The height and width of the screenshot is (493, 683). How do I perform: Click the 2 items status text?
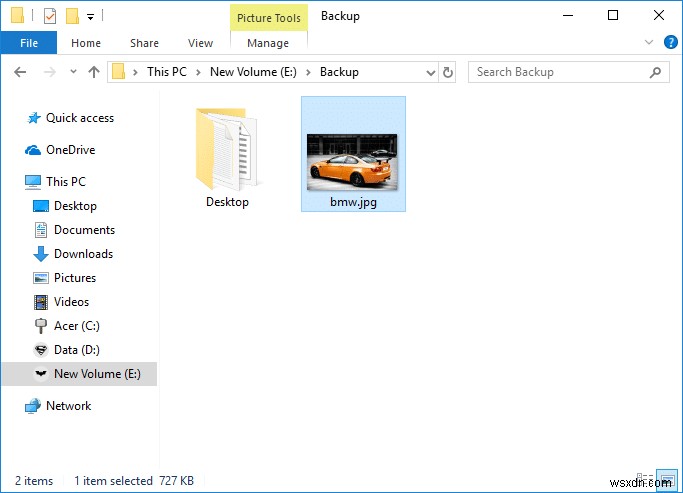(34, 481)
